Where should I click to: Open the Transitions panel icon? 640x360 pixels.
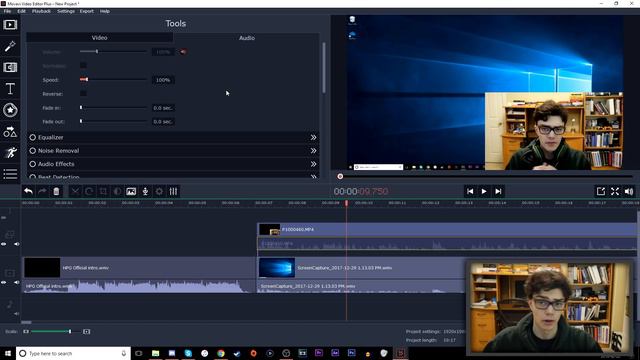(10, 67)
